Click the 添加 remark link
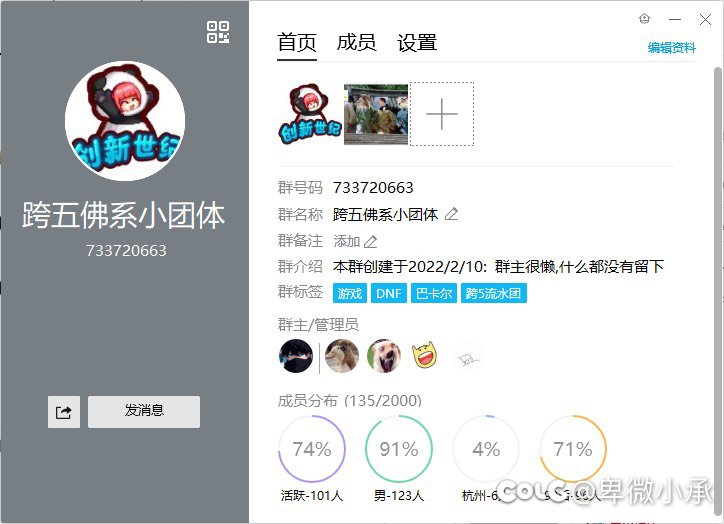The image size is (724, 524). point(347,241)
